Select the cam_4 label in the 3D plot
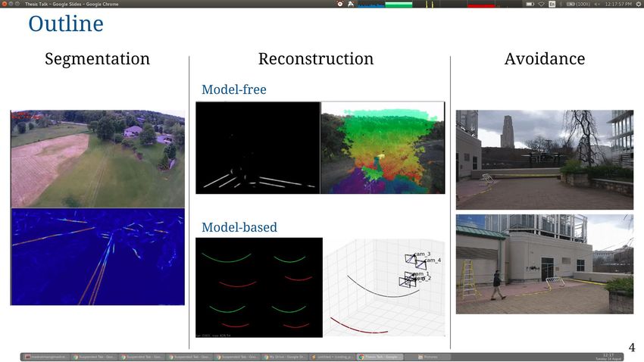This screenshot has height=362, width=644. click(433, 261)
